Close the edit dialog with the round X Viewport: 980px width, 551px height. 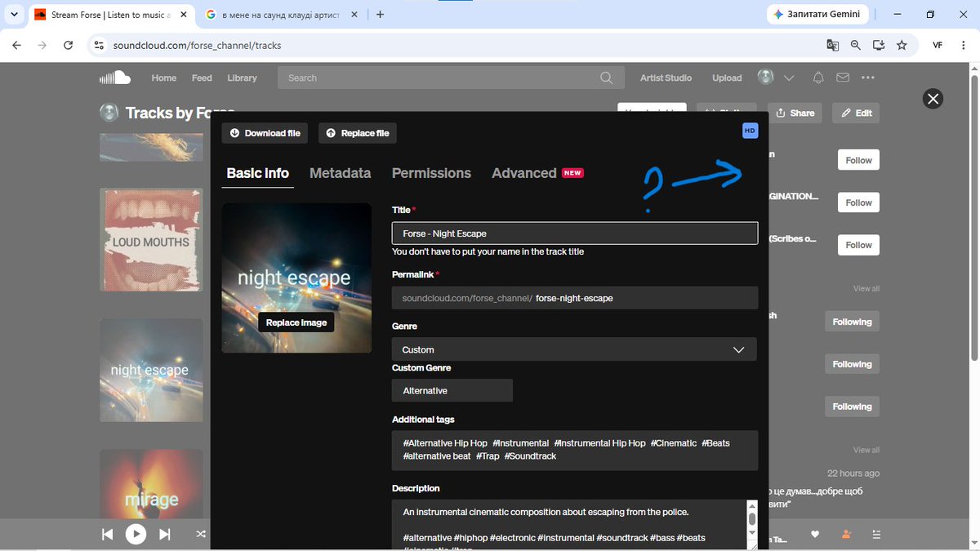[933, 99]
